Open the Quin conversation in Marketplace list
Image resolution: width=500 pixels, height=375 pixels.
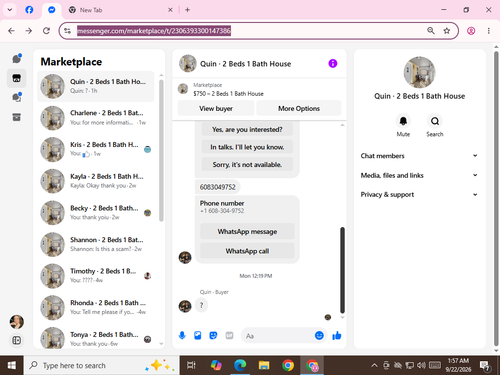[x=96, y=86]
